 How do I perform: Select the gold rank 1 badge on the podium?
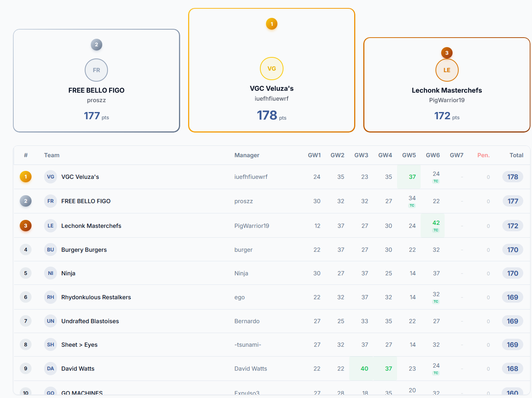click(x=272, y=24)
